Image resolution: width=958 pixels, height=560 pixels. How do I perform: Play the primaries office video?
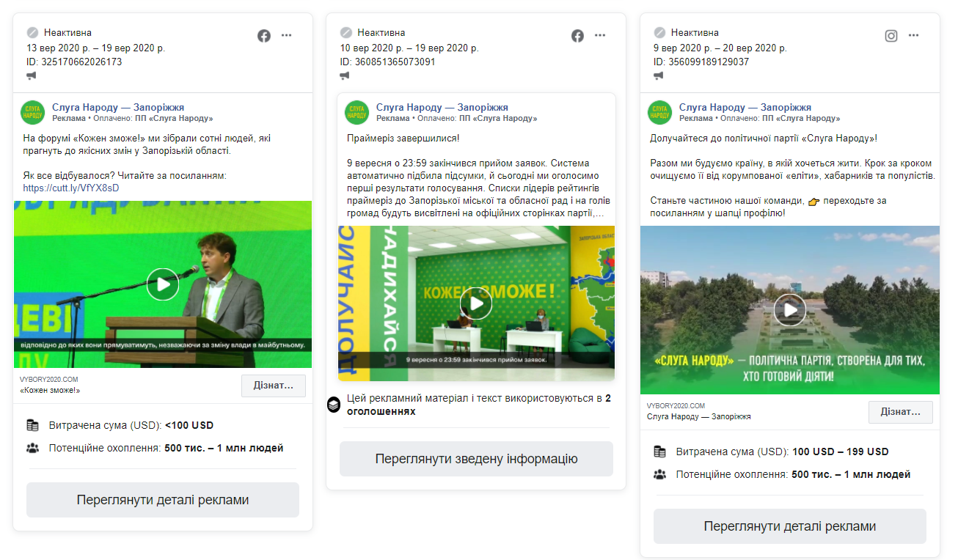pyautogui.click(x=476, y=303)
